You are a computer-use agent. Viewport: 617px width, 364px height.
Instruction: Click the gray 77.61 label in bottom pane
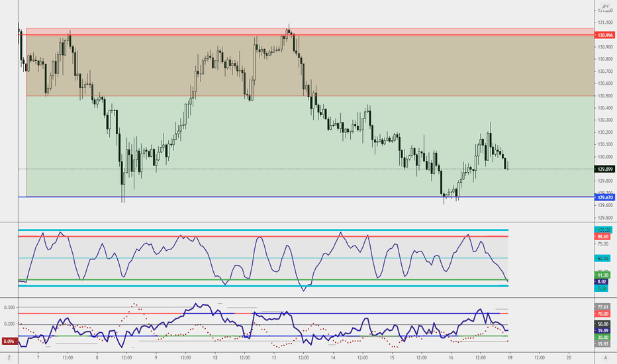point(602,307)
